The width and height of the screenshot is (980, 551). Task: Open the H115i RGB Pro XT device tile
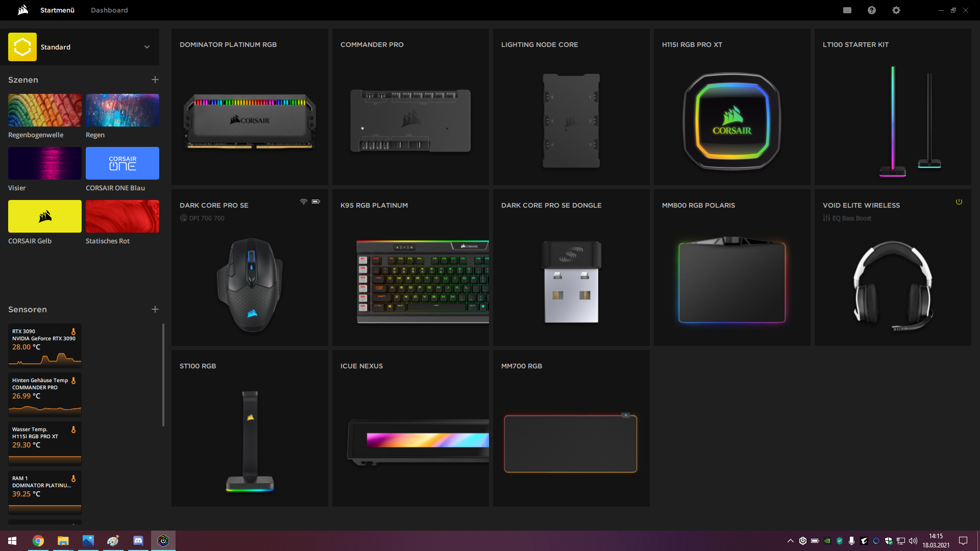pyautogui.click(x=732, y=107)
